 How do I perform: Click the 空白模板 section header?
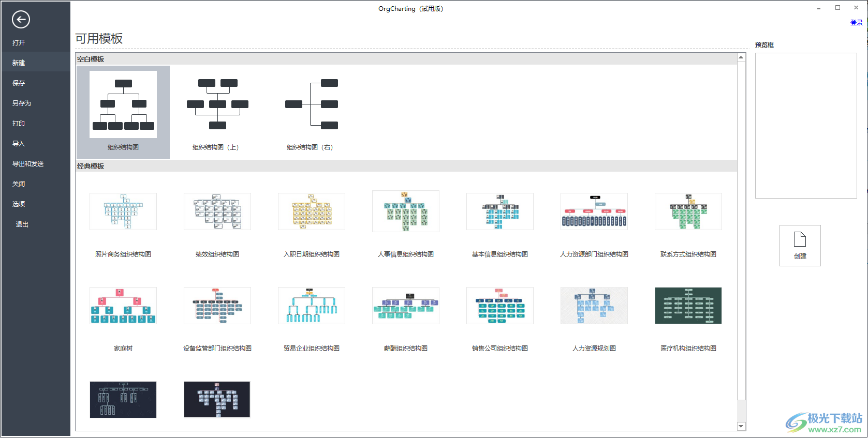coord(406,59)
